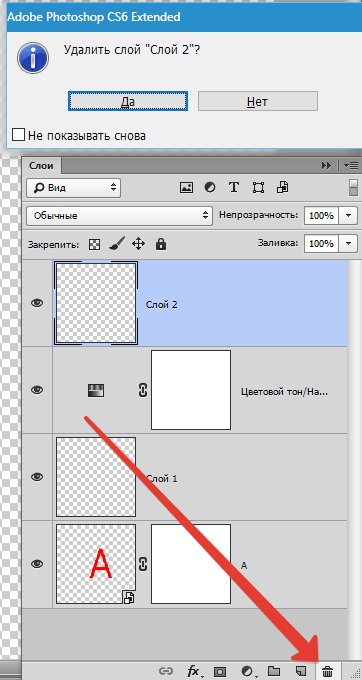The width and height of the screenshot is (362, 680).
Task: Hide layer A with its eye icon
Action: (x=37, y=564)
